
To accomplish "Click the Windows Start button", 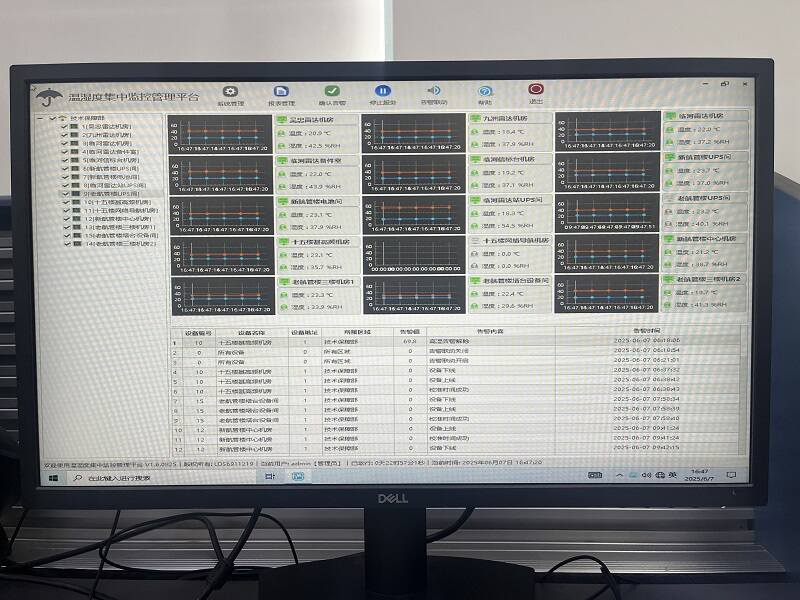I will 51,478.
